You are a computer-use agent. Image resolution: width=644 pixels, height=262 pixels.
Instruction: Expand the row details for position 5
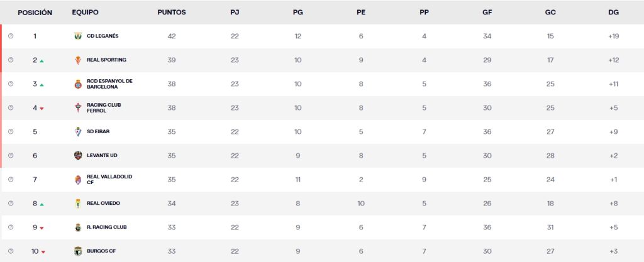pyautogui.click(x=11, y=131)
